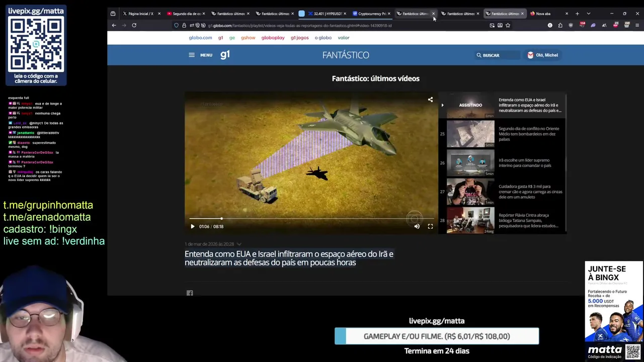
Task: Close the Cryptocurrency Prices tab
Action: point(389,14)
